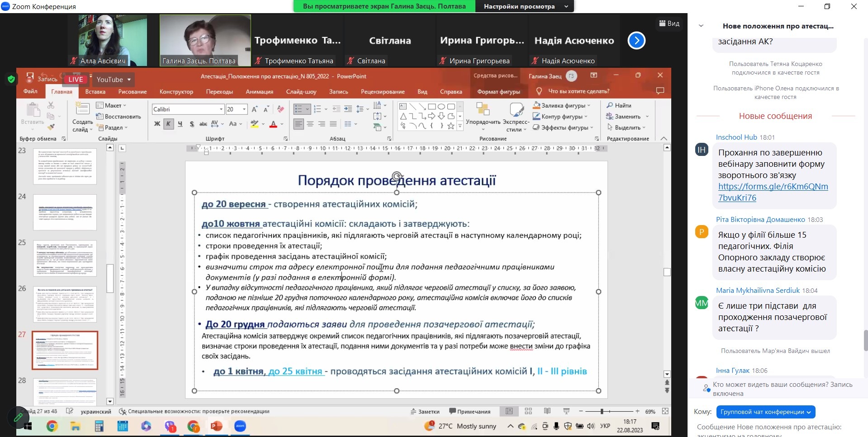868x437 pixels.
Task: Start slideshow from the status bar icon
Action: tap(566, 411)
